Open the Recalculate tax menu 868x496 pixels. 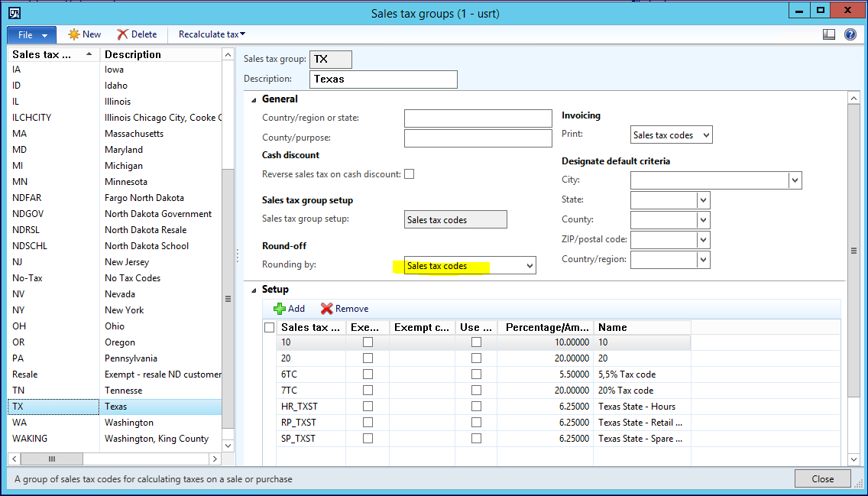coord(212,34)
